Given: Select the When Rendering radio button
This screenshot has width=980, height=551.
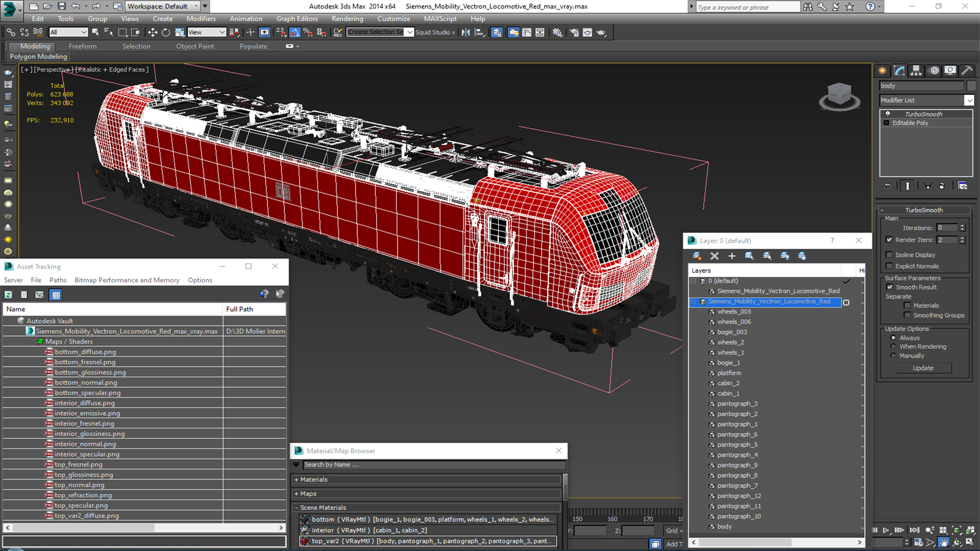Looking at the screenshot, I should pos(893,346).
